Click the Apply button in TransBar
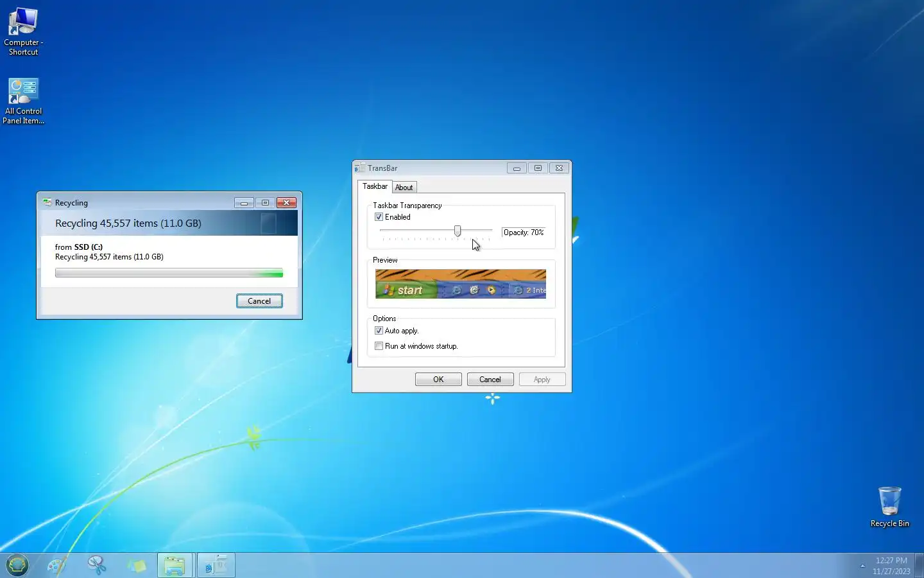Screen dimensions: 924x578 542,380
